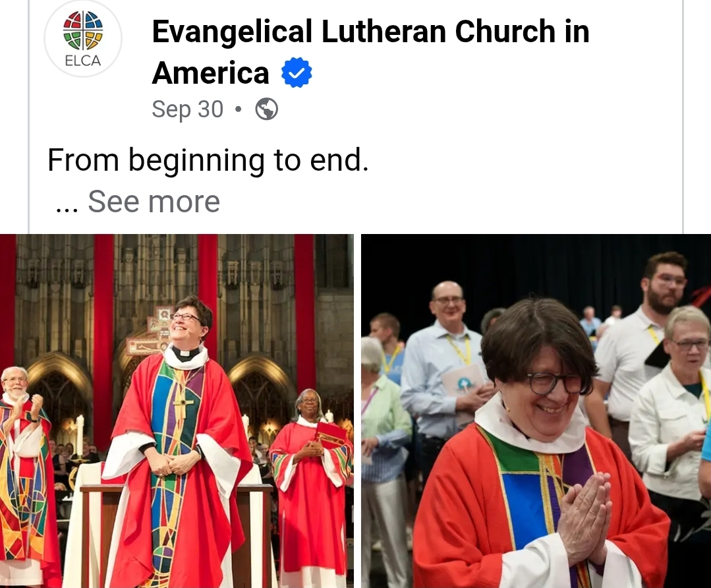Click the ELCA text under the logo

tap(83, 61)
